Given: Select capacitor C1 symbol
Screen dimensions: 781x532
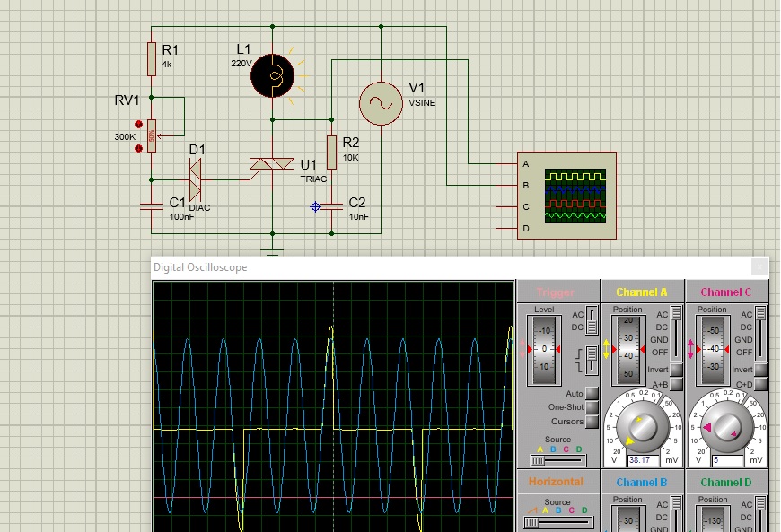Looking at the screenshot, I should [151, 205].
